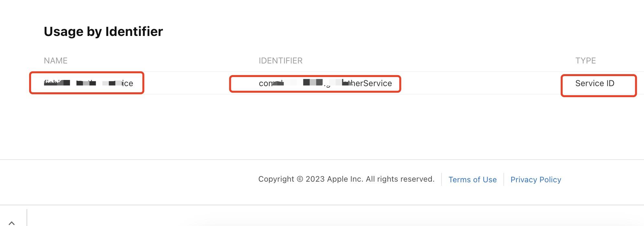The width and height of the screenshot is (644, 226).
Task: Select the Service ID type cell
Action: point(595,83)
